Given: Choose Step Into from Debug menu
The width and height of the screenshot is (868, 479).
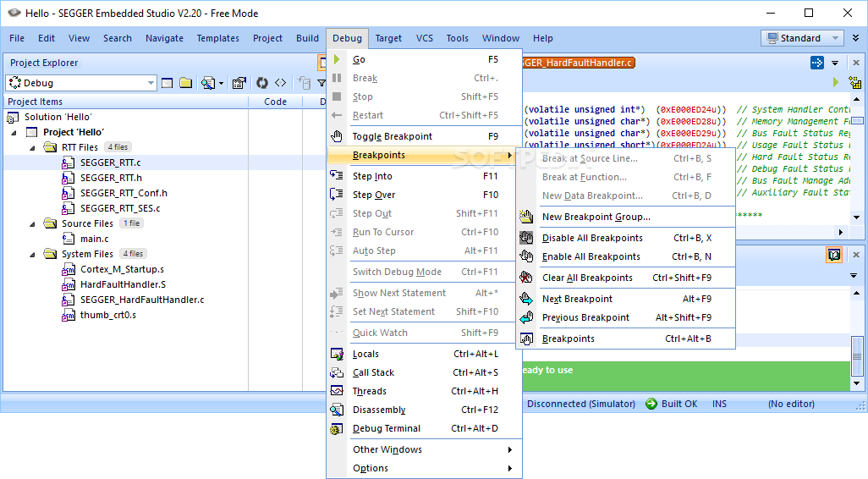Looking at the screenshot, I should (x=425, y=176).
